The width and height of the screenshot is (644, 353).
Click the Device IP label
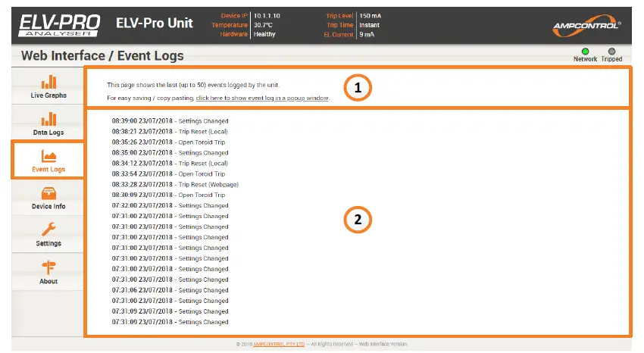pyautogui.click(x=234, y=16)
